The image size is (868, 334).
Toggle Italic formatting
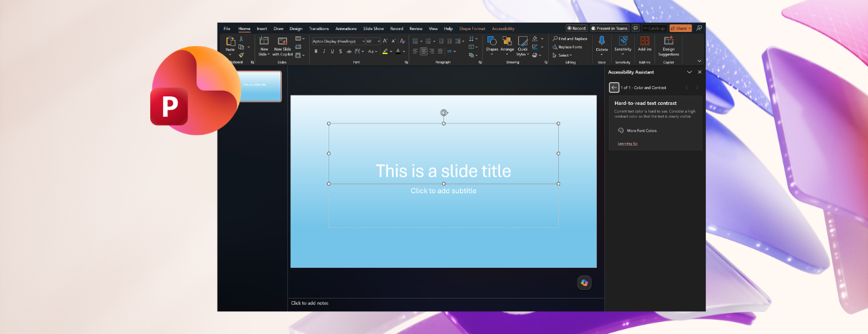coord(324,51)
